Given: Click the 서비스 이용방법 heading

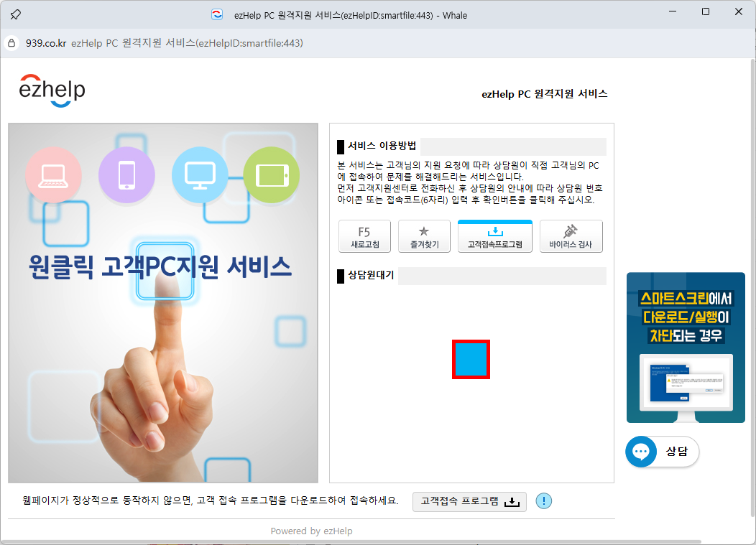Looking at the screenshot, I should (382, 146).
